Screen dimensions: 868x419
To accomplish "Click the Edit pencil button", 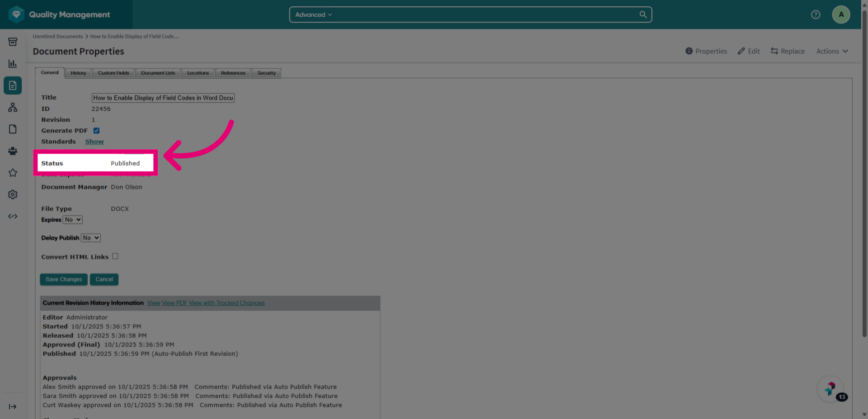I will coord(749,51).
